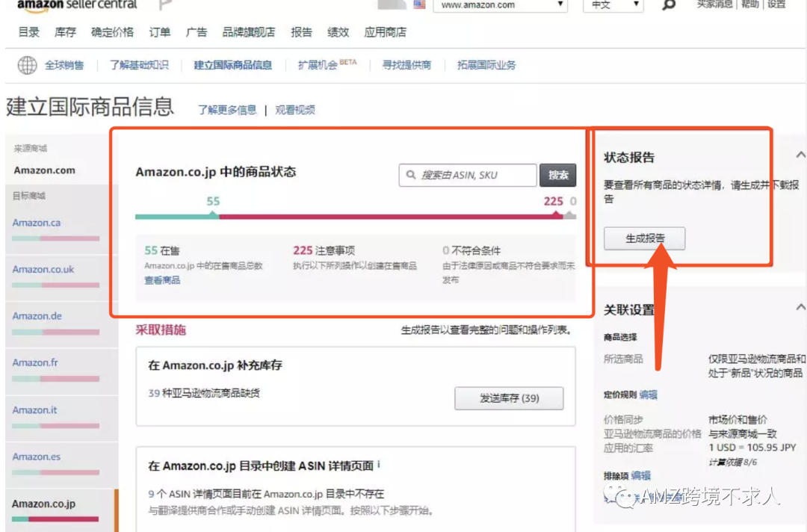This screenshot has width=807, height=532.
Task: Click the 采取措施 heading
Action: 161,330
